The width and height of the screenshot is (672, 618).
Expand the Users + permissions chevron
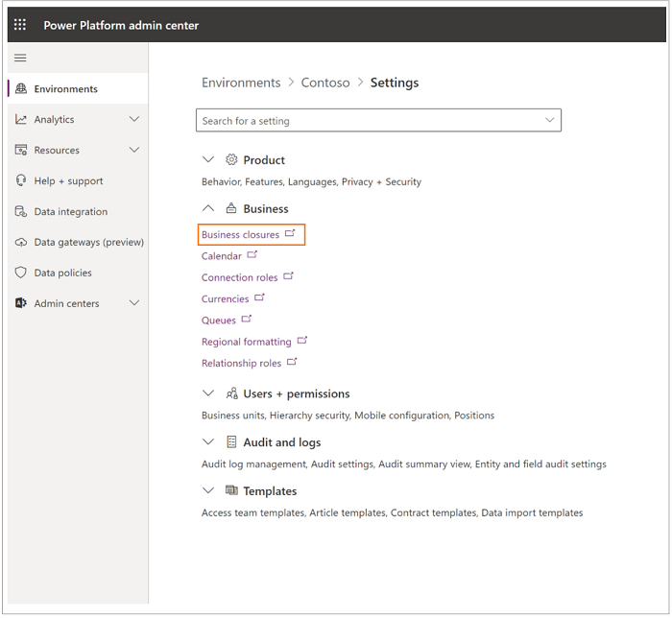pos(208,393)
